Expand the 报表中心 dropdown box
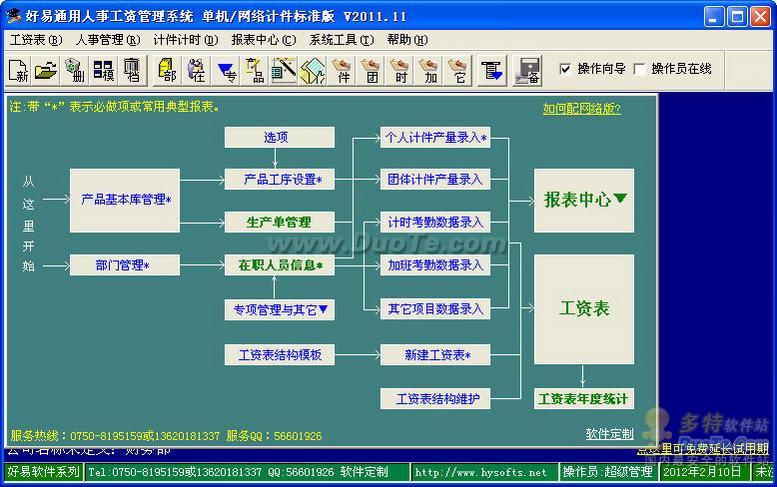Image resolution: width=777 pixels, height=487 pixels. (584, 199)
